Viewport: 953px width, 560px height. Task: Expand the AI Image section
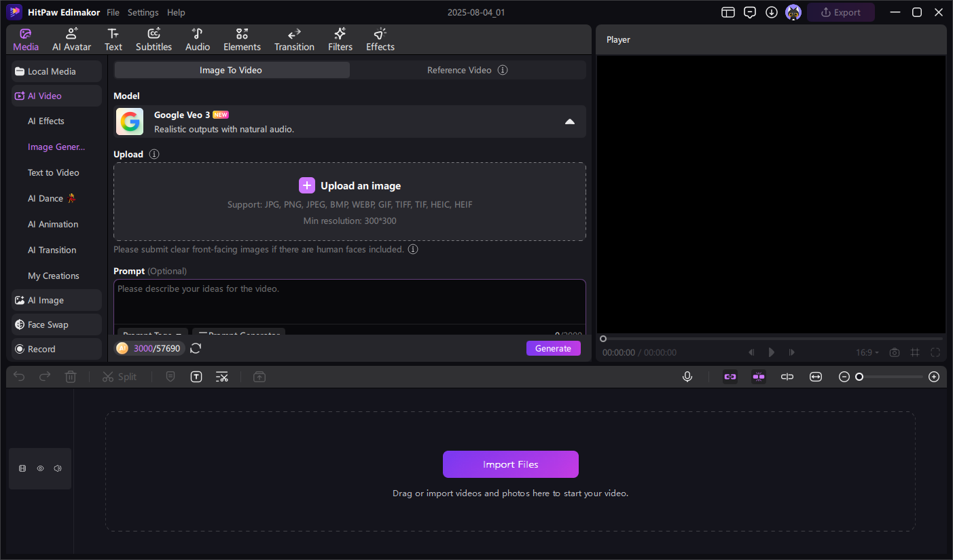[56, 300]
